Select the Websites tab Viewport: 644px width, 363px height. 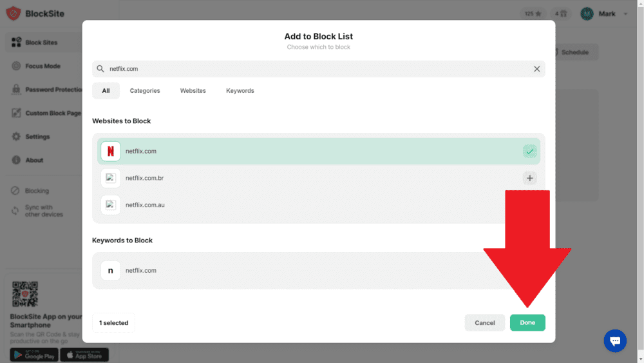[193, 91]
